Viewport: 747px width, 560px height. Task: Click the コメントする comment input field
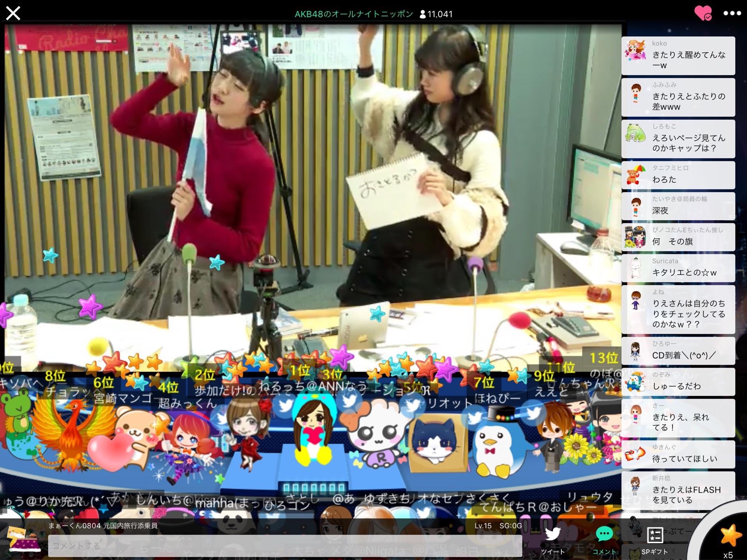285,545
